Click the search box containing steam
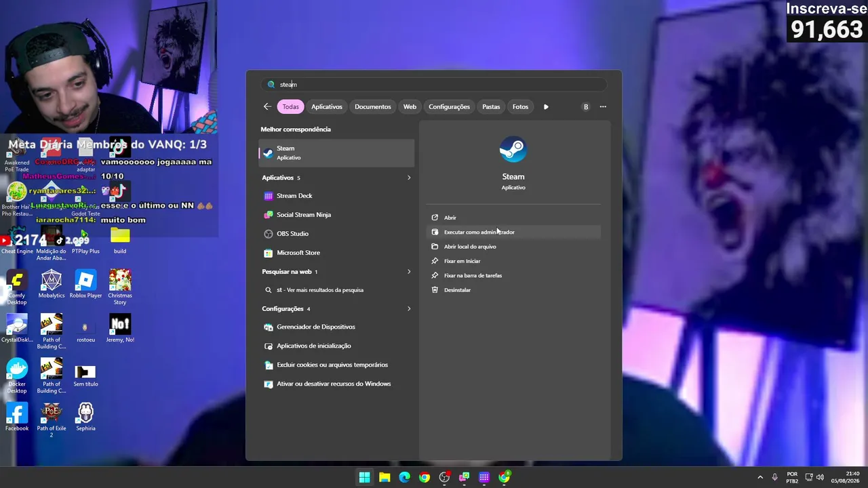This screenshot has height=488, width=868. tap(434, 85)
